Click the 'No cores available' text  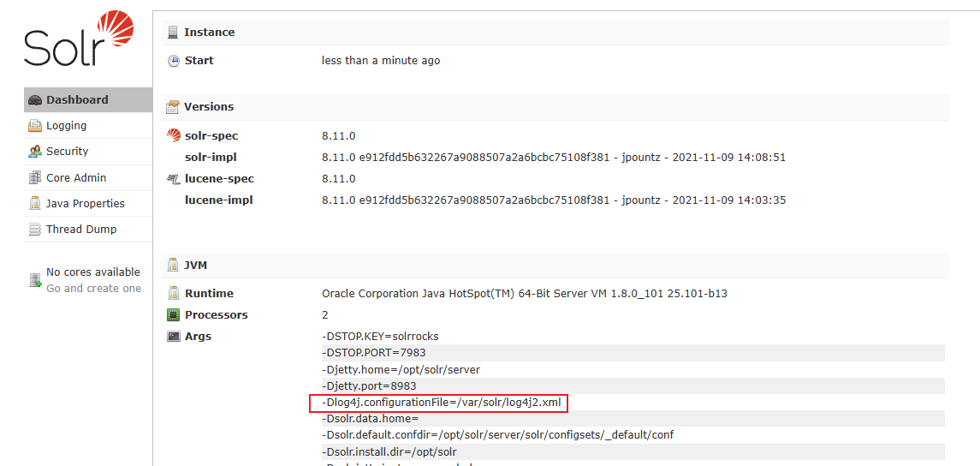click(92, 272)
